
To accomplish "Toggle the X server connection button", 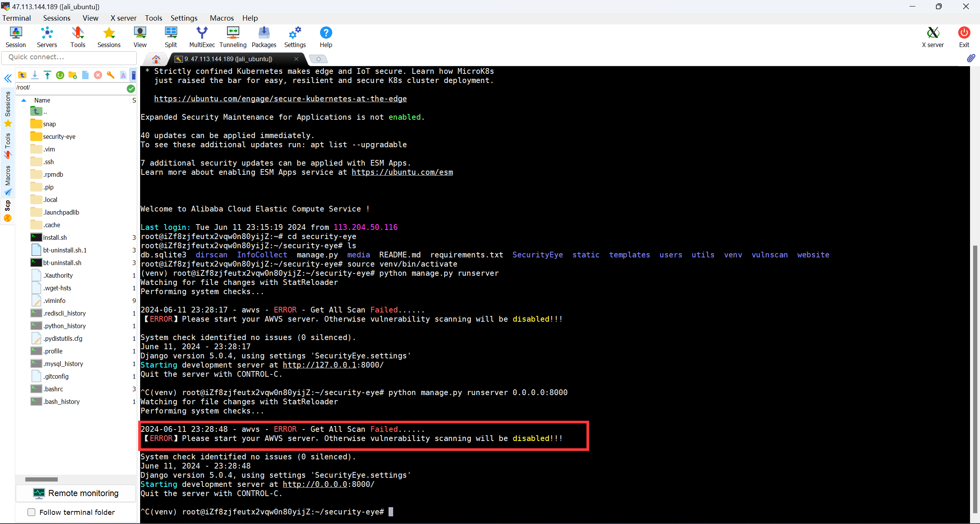I will [932, 36].
